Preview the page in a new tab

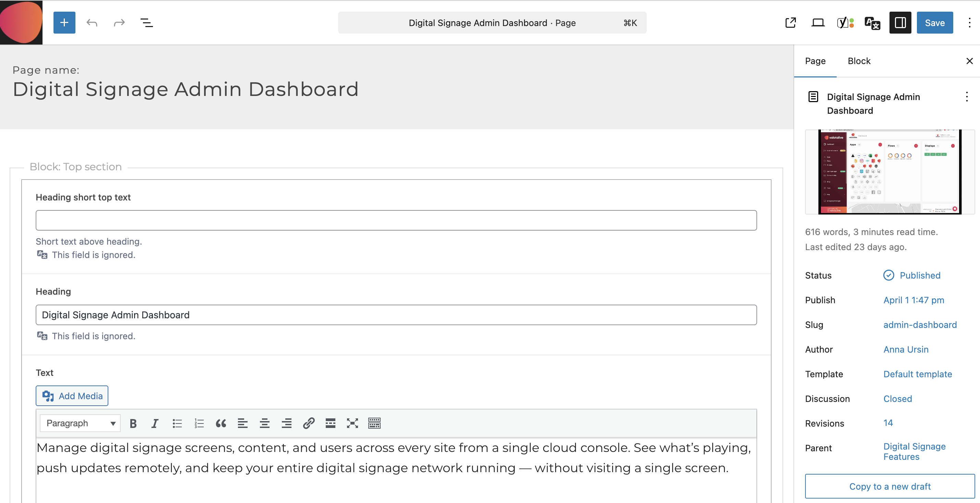791,22
